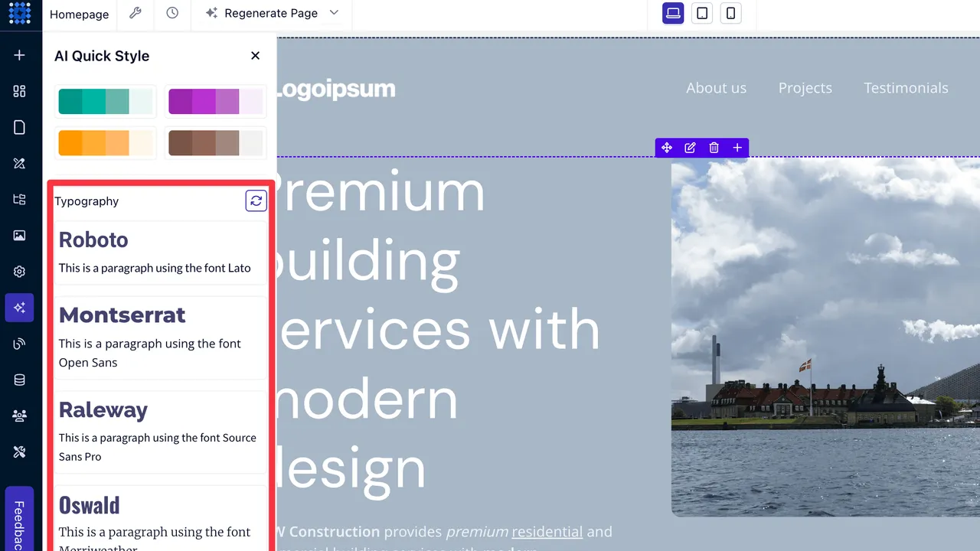The width and height of the screenshot is (980, 551).
Task: Click the Logoipsum site logo
Action: [x=335, y=89]
